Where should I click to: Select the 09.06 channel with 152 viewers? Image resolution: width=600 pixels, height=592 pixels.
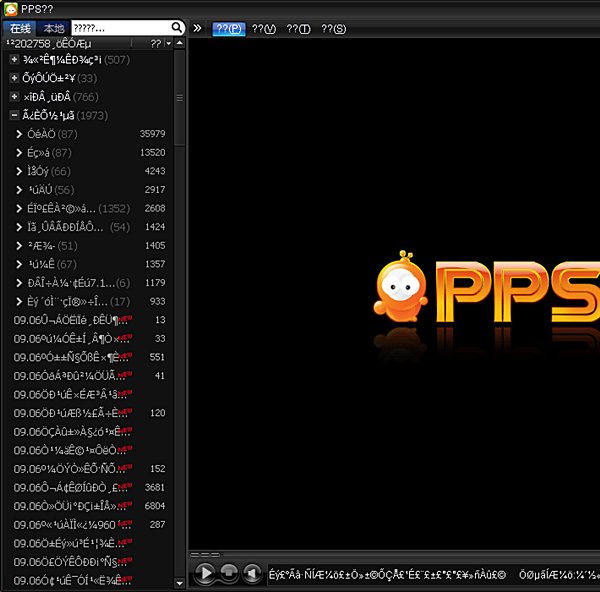[89, 469]
